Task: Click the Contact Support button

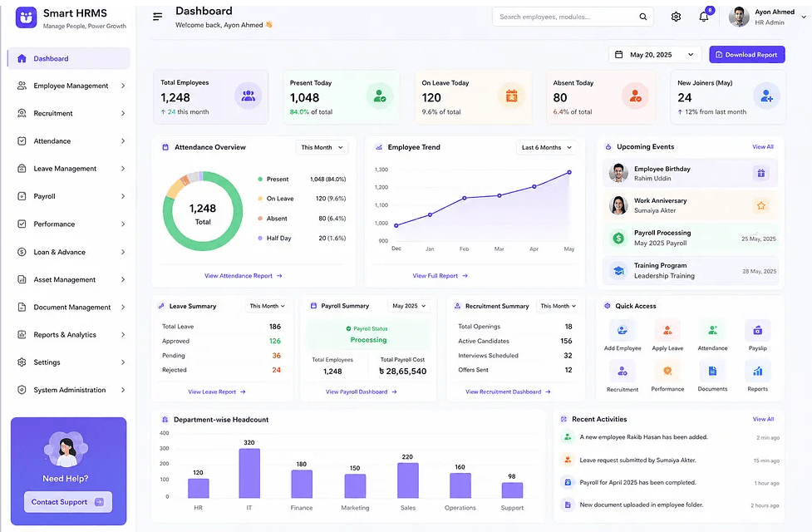Action: [68, 501]
